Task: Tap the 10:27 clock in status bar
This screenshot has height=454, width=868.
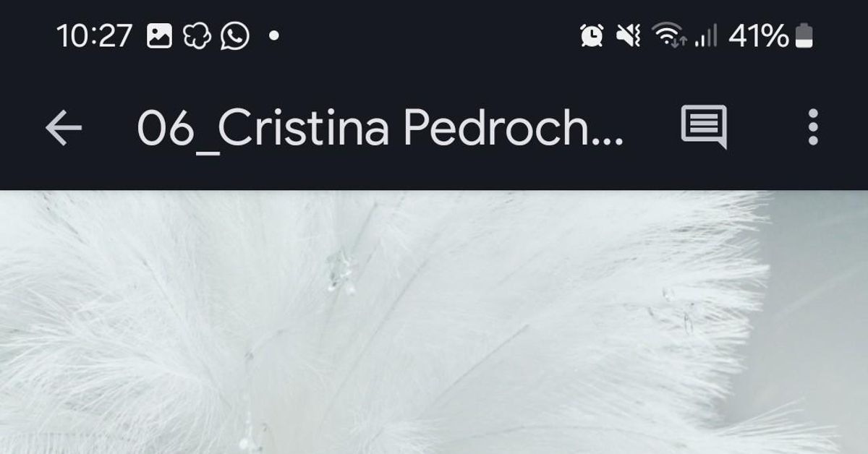Action: click(95, 35)
